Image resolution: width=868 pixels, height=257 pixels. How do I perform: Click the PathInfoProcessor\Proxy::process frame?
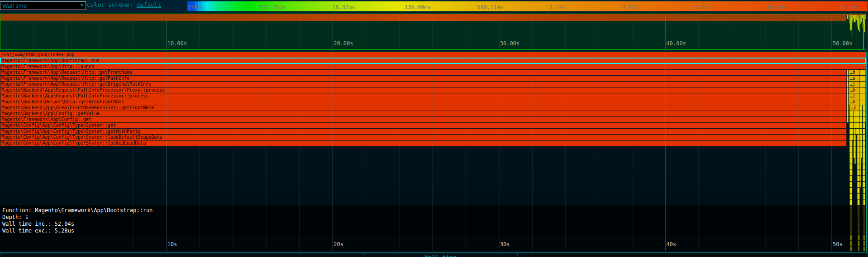point(423,90)
